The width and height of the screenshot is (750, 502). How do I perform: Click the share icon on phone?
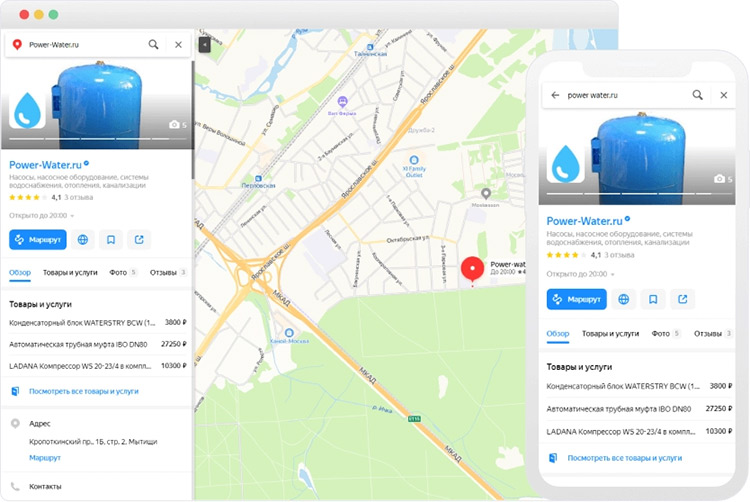pyautogui.click(x=683, y=299)
